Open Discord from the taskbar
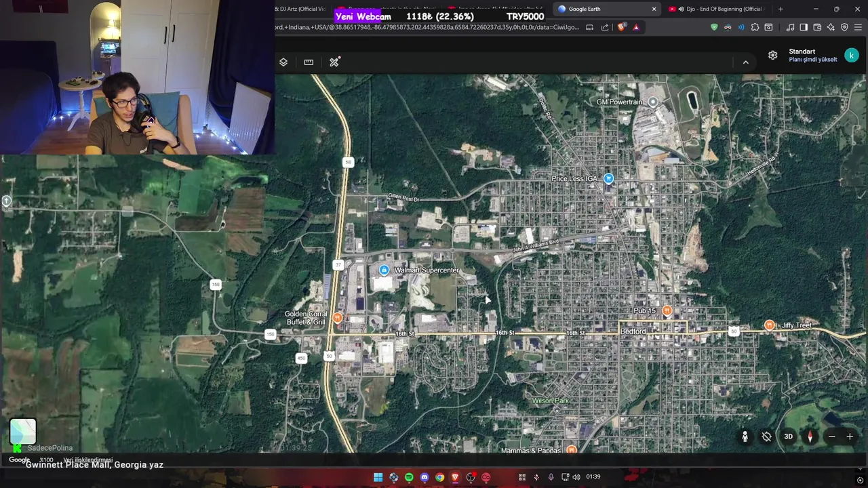The height and width of the screenshot is (488, 868). point(425,477)
